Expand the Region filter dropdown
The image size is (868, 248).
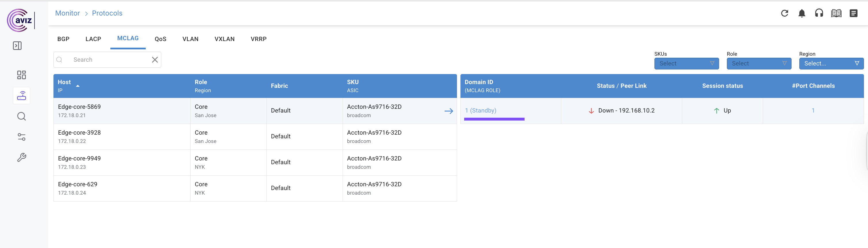coord(831,64)
